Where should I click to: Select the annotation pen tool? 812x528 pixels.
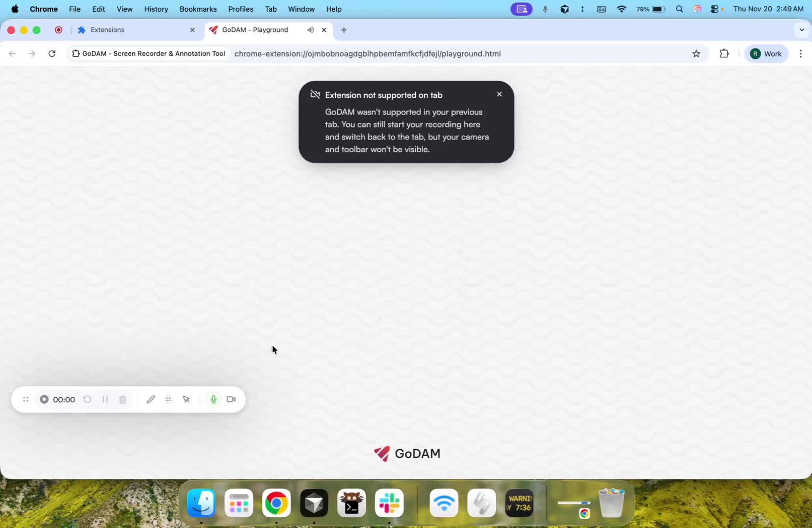click(x=150, y=399)
